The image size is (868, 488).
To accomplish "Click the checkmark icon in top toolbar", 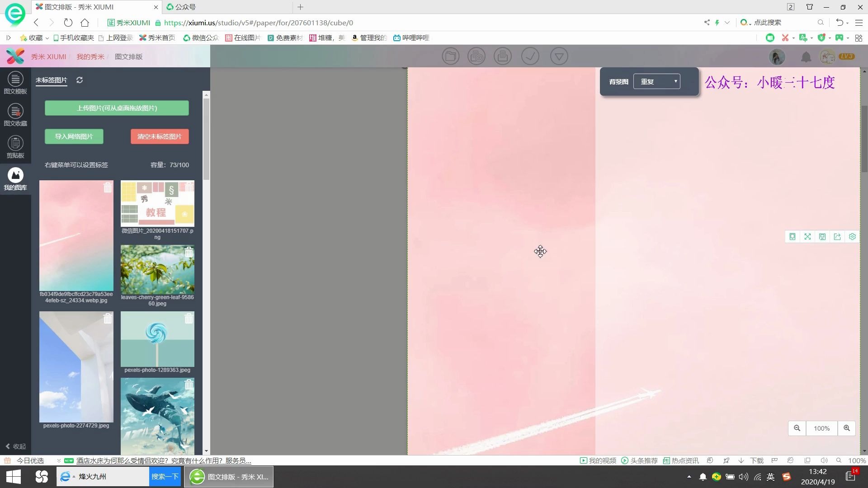I will (x=530, y=56).
